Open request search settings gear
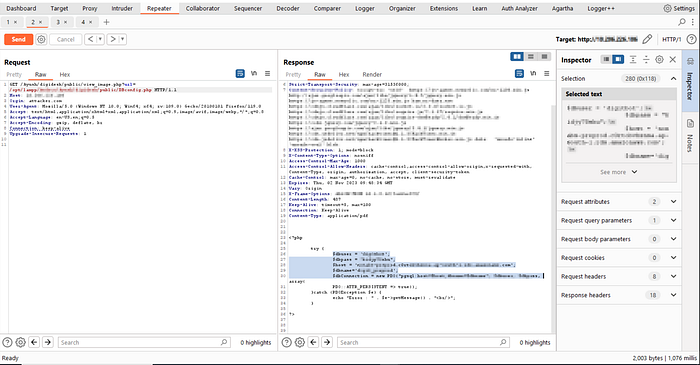This screenshot has width=700, height=365. click(21, 342)
